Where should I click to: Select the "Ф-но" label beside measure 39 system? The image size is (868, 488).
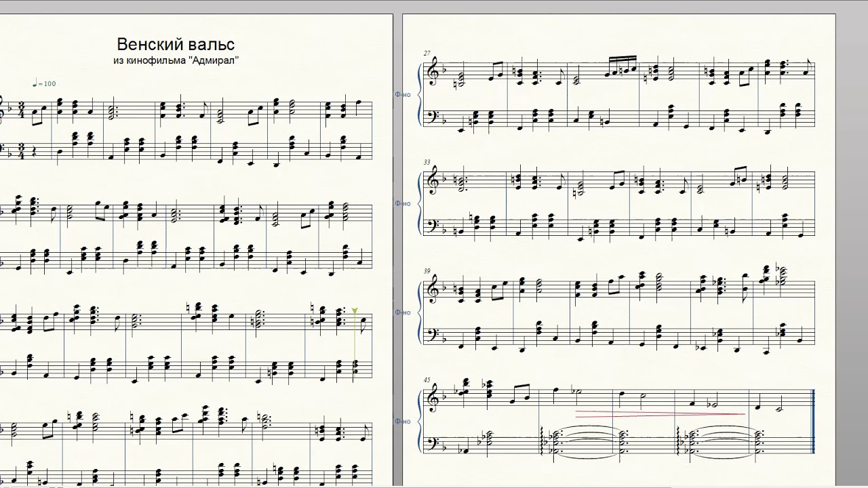pyautogui.click(x=403, y=312)
